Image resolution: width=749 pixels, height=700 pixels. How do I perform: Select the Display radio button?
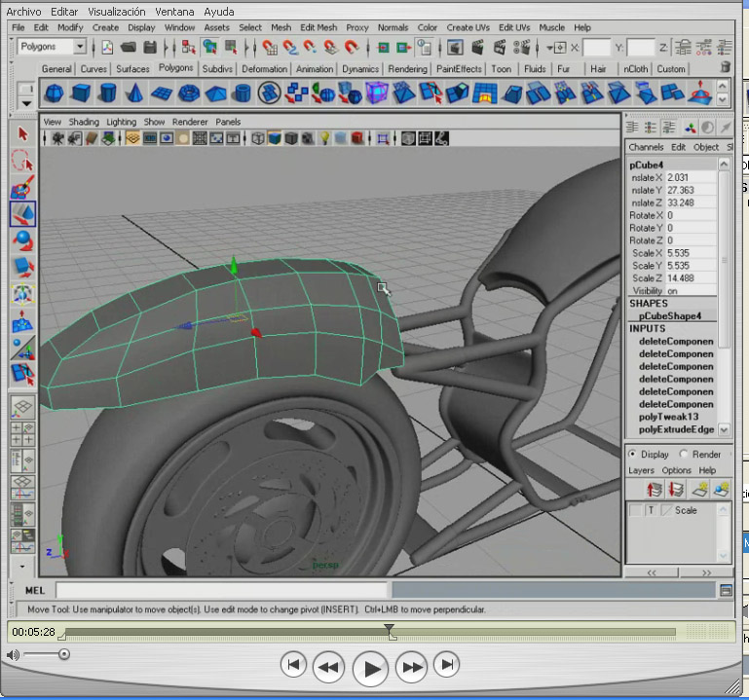point(632,454)
